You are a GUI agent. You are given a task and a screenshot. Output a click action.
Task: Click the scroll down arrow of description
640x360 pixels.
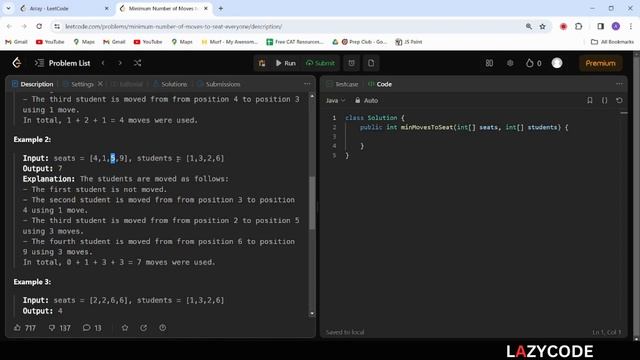pos(312,313)
